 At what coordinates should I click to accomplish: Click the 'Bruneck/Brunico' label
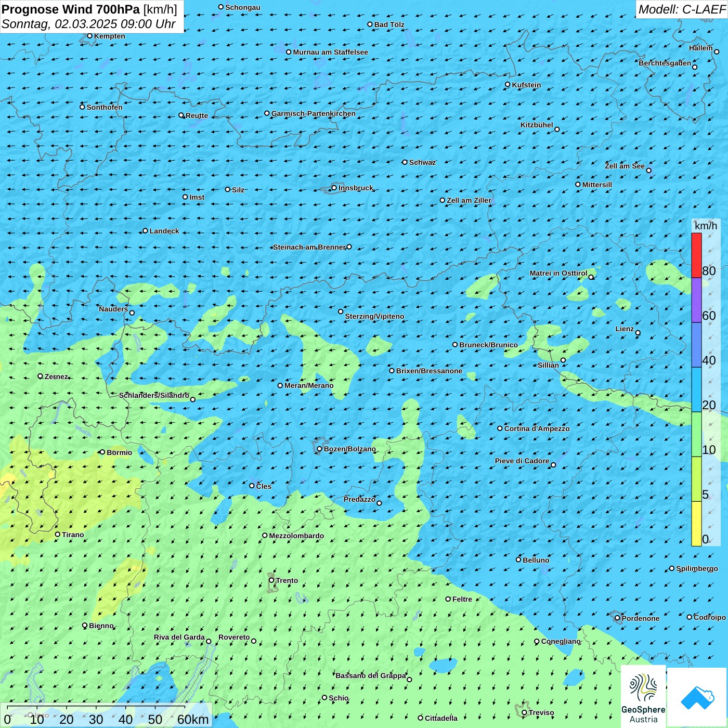pos(488,345)
